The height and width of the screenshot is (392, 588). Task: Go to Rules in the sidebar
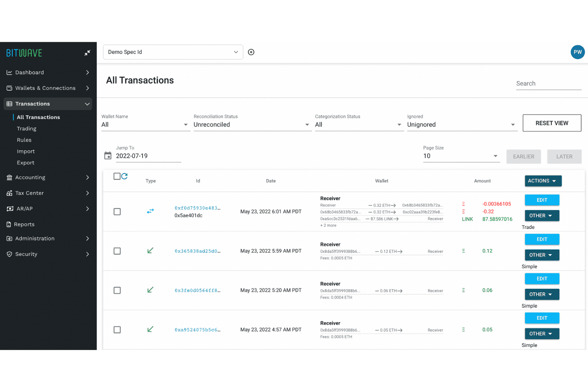(24, 140)
